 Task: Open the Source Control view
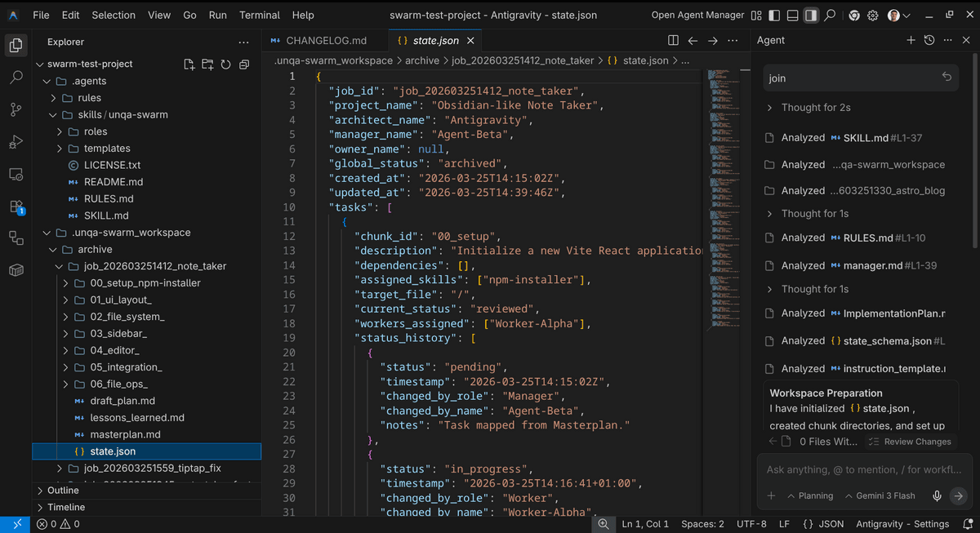(x=16, y=109)
